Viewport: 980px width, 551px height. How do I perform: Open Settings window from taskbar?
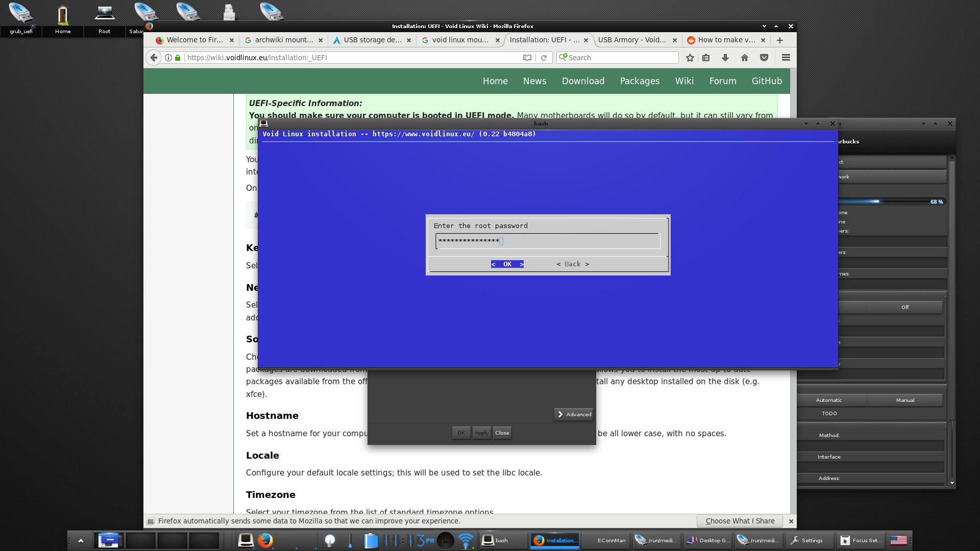click(x=809, y=540)
